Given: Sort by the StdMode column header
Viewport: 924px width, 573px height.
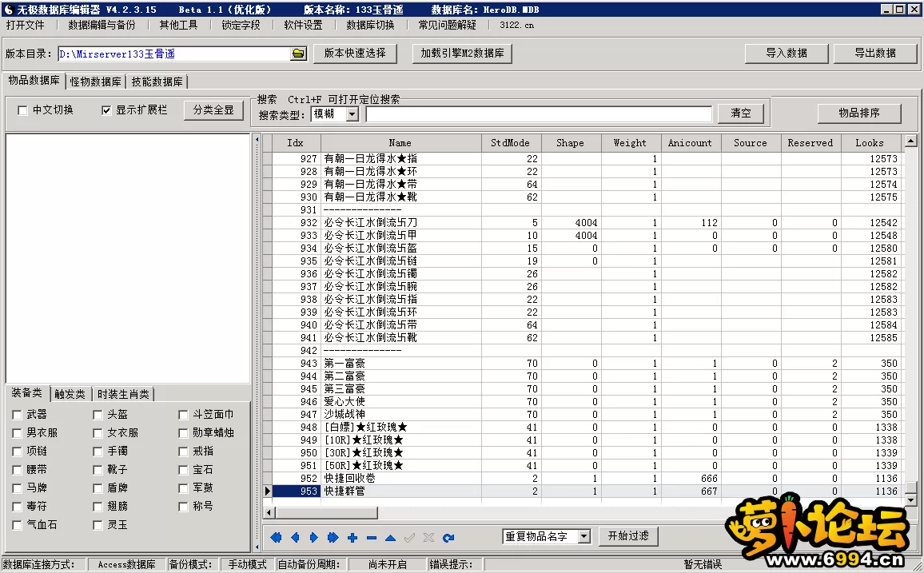Looking at the screenshot, I should tap(510, 142).
